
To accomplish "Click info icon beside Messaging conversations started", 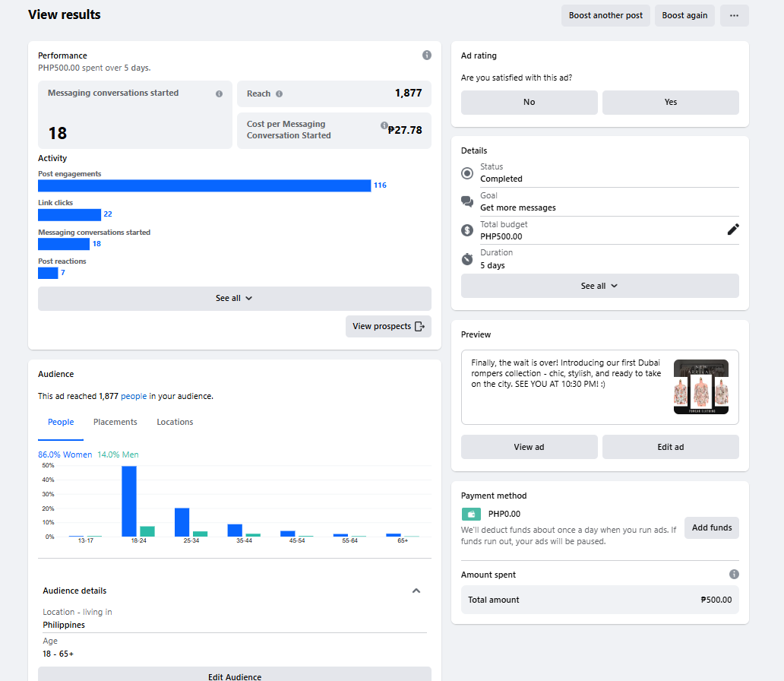I will point(219,93).
